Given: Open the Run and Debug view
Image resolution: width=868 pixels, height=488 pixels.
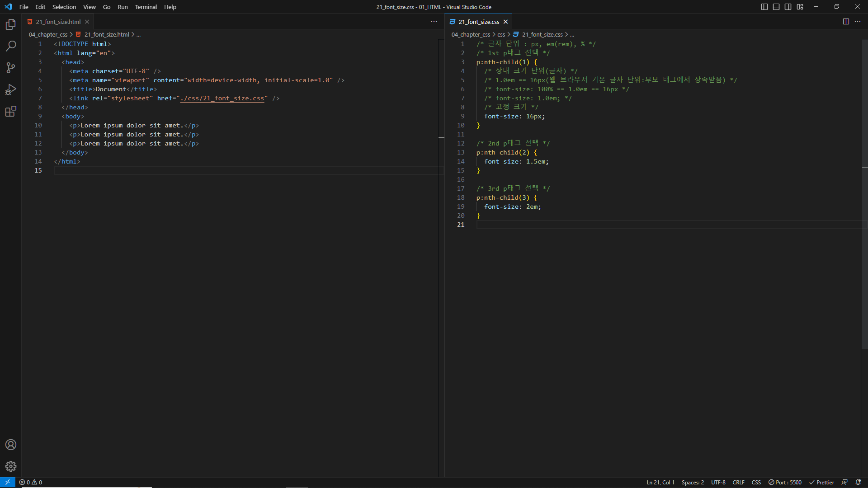Looking at the screenshot, I should coord(11,89).
